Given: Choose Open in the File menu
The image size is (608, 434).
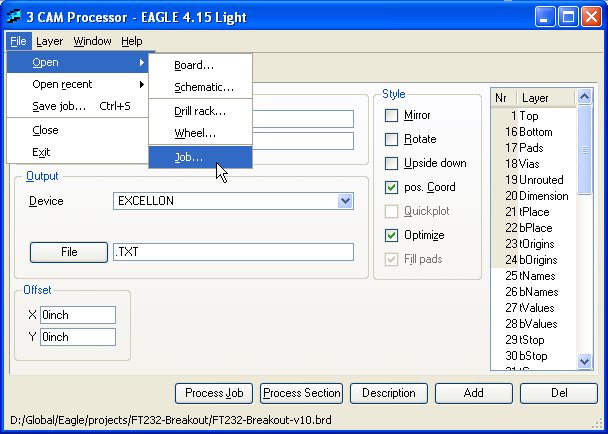Looking at the screenshot, I should 78,62.
